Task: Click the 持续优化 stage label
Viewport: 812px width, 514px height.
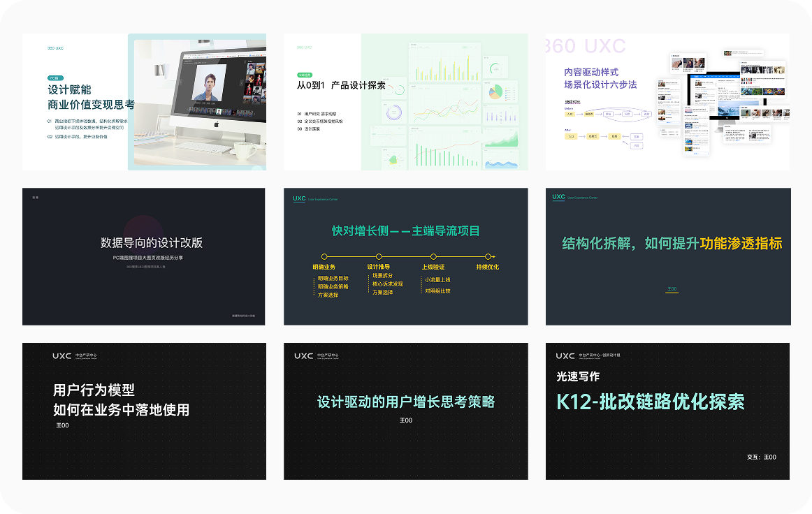Action: [x=487, y=267]
